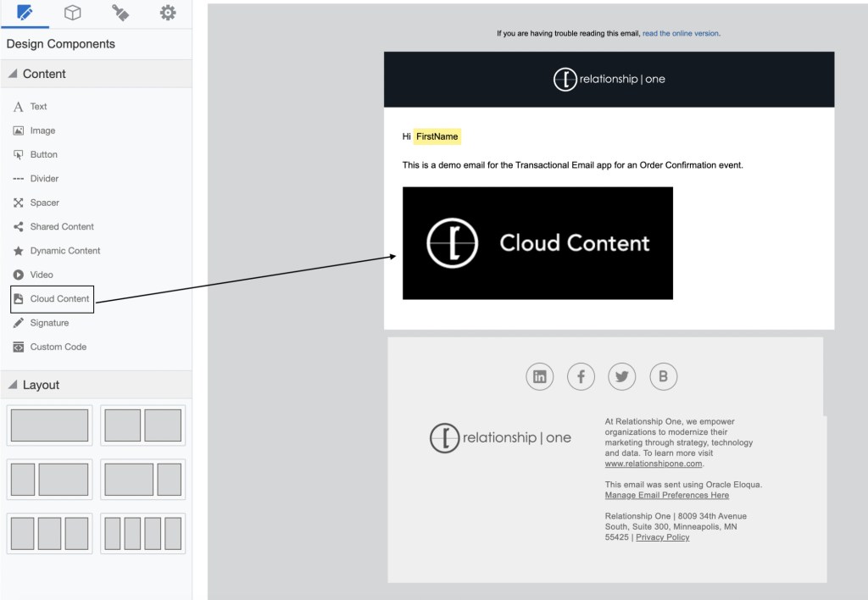Add a Button component
This screenshot has height=600, width=868.
(43, 154)
